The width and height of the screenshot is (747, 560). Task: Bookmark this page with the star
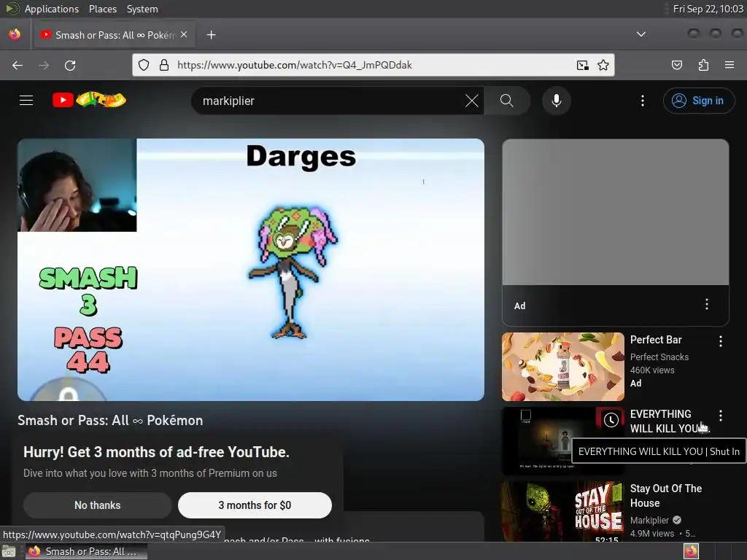coord(603,65)
